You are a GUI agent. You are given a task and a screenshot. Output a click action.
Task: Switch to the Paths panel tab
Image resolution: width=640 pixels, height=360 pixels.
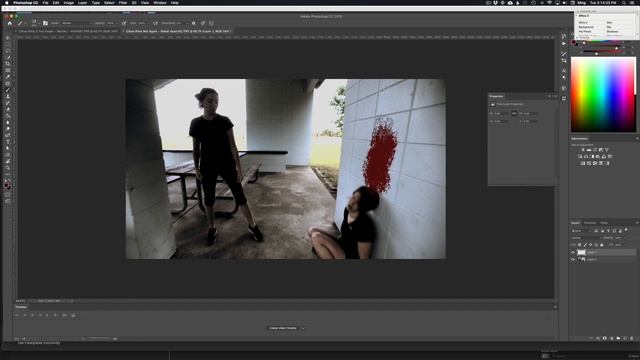[604, 223]
